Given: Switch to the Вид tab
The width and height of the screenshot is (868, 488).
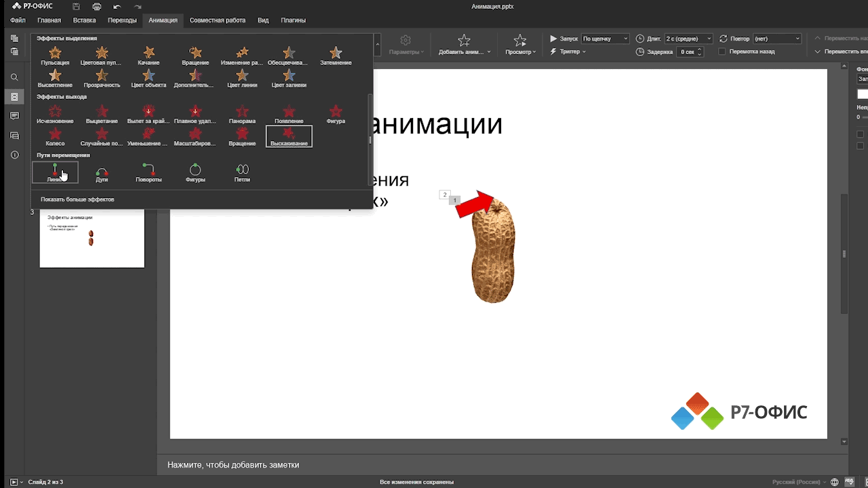Looking at the screenshot, I should point(263,20).
